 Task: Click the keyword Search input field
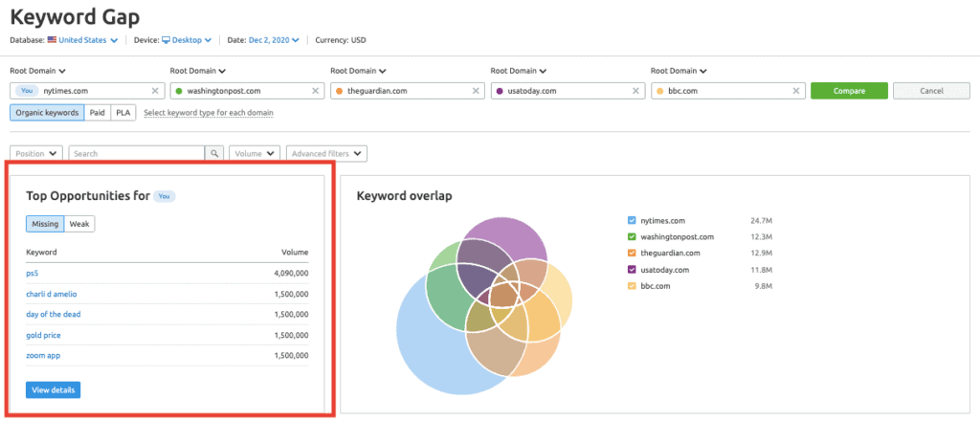point(137,153)
